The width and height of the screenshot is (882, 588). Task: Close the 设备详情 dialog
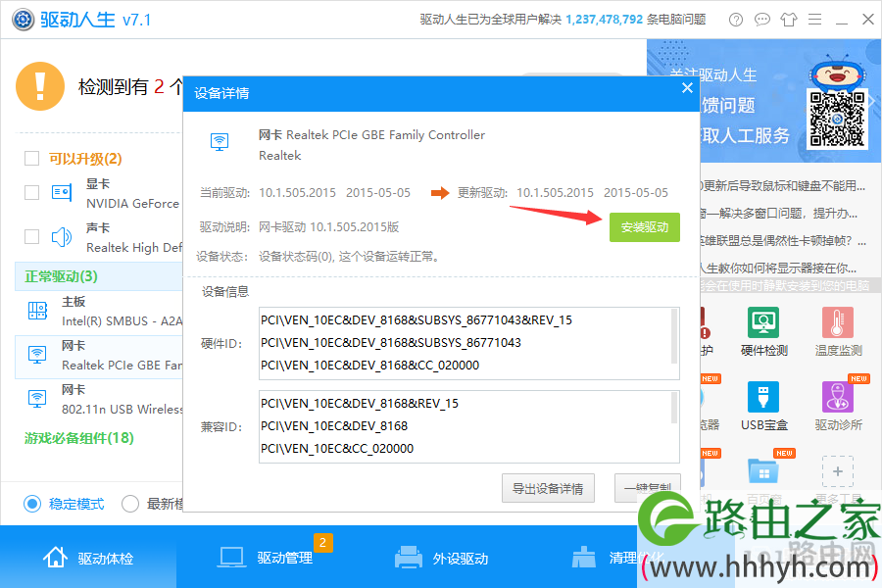(687, 88)
